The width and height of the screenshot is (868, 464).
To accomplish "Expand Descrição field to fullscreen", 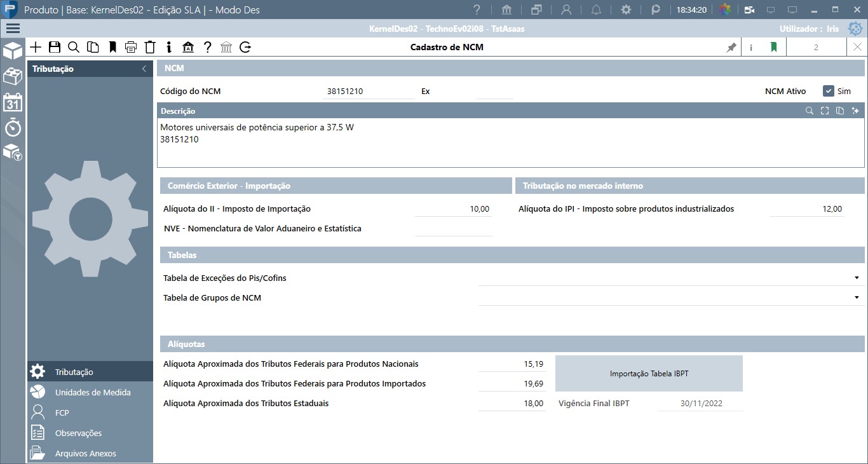I will [x=825, y=111].
